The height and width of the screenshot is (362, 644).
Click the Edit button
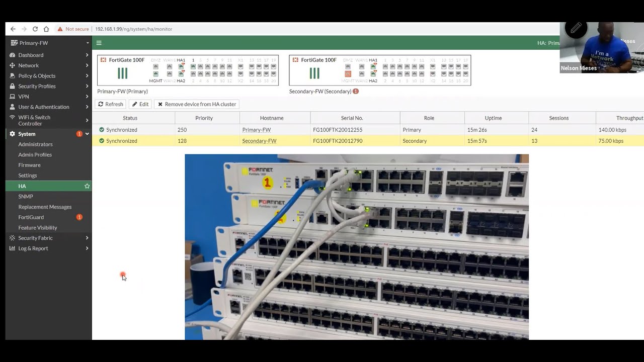pos(140,104)
